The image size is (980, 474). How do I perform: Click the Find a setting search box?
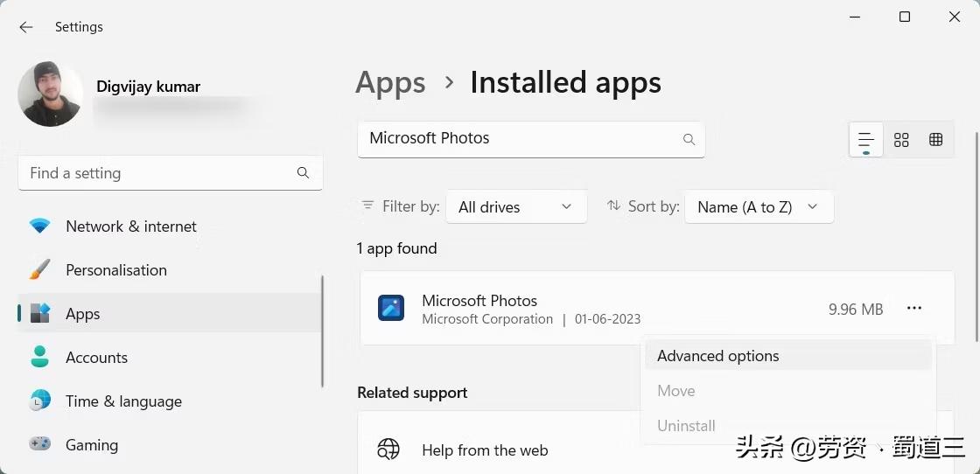pyautogui.click(x=170, y=173)
